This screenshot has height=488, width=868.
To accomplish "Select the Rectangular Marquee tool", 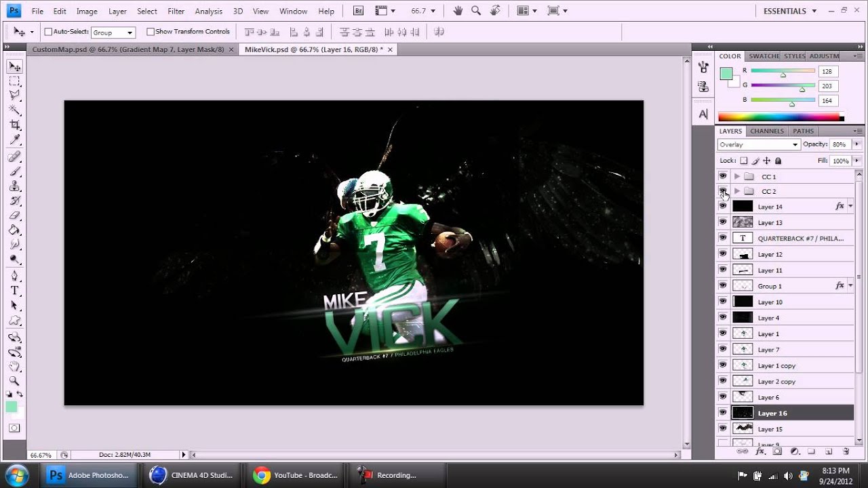I will coord(14,81).
